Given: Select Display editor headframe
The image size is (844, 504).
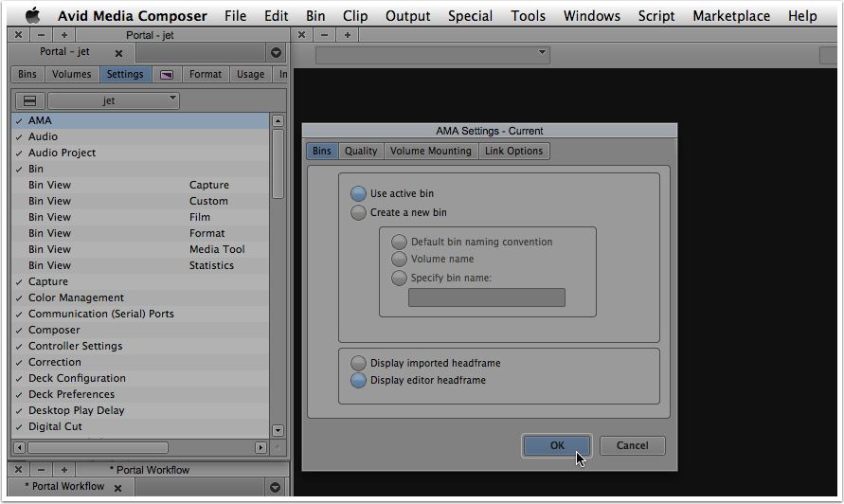Looking at the screenshot, I should pos(358,381).
